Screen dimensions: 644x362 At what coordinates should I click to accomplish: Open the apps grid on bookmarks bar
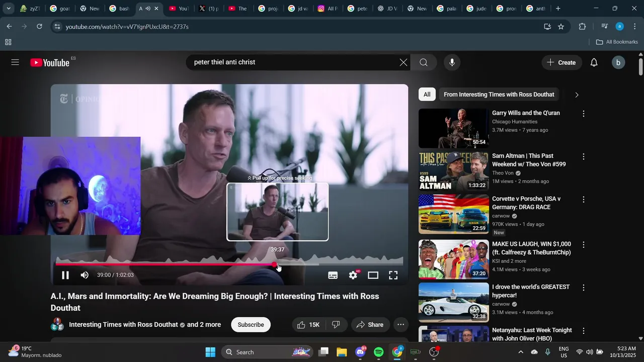[x=8, y=42]
